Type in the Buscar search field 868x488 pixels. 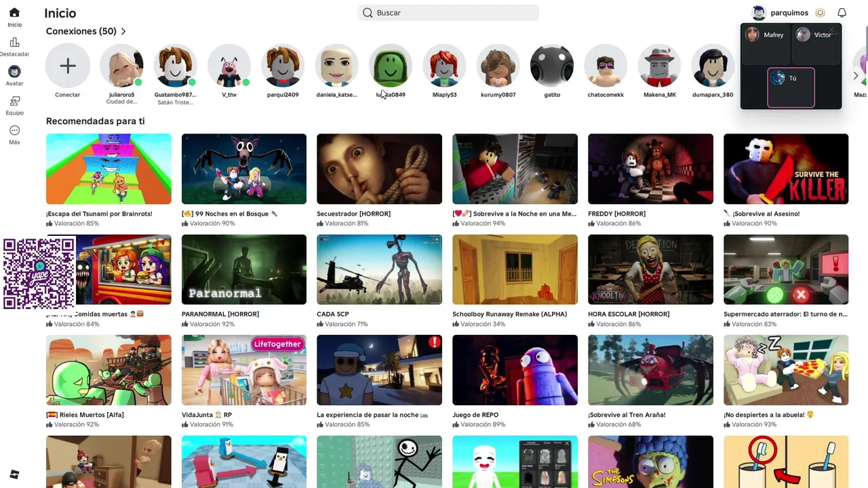click(x=448, y=13)
